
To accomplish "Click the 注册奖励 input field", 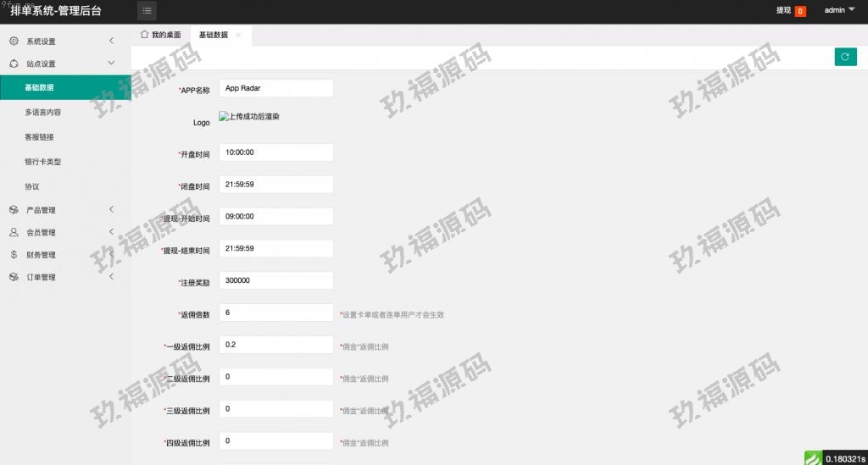I will click(x=275, y=280).
